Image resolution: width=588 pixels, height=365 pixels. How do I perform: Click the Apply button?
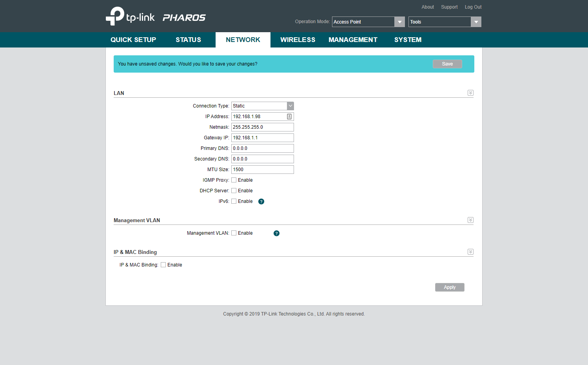pyautogui.click(x=450, y=287)
